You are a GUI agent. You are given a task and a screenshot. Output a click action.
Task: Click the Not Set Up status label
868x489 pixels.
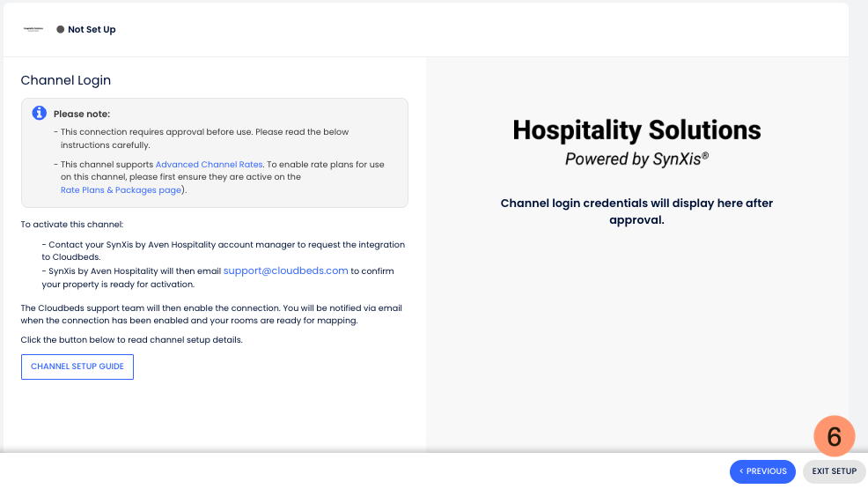92,29
